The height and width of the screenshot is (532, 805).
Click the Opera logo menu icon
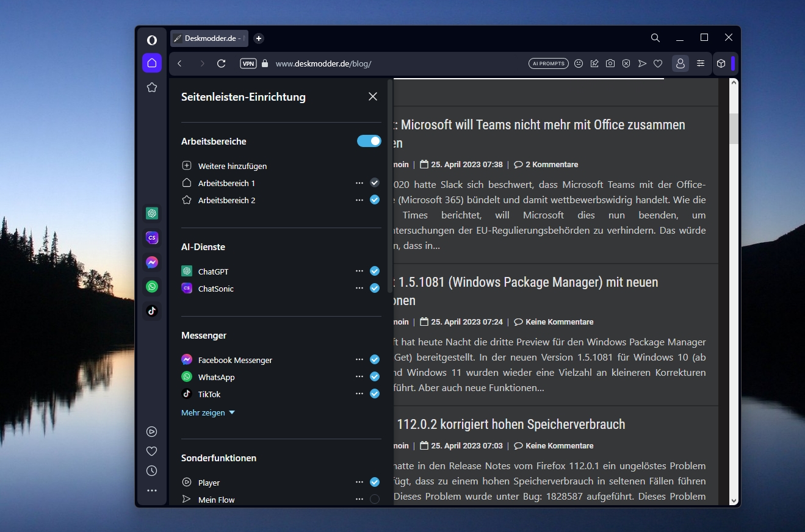pos(152,40)
